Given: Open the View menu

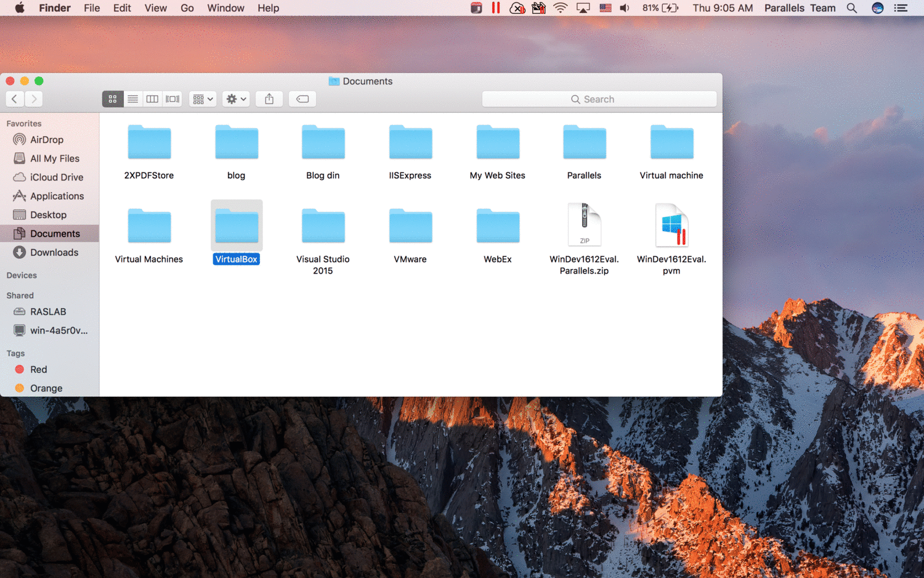Looking at the screenshot, I should (x=156, y=8).
